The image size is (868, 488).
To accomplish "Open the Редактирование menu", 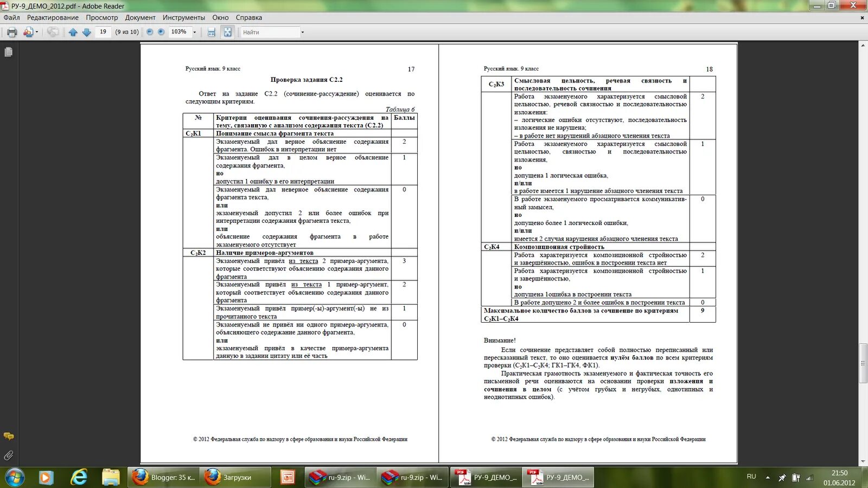I will coord(53,17).
